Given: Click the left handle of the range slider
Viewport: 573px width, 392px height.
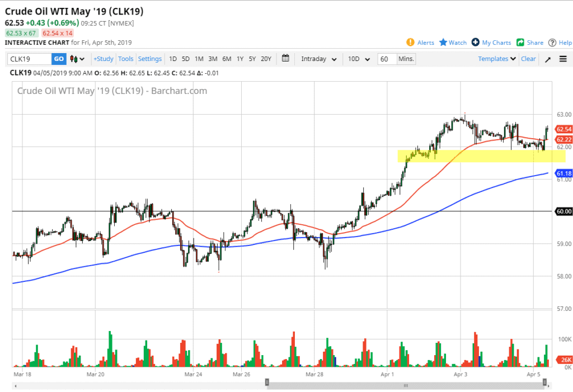Looking at the screenshot, I should coord(267,382).
